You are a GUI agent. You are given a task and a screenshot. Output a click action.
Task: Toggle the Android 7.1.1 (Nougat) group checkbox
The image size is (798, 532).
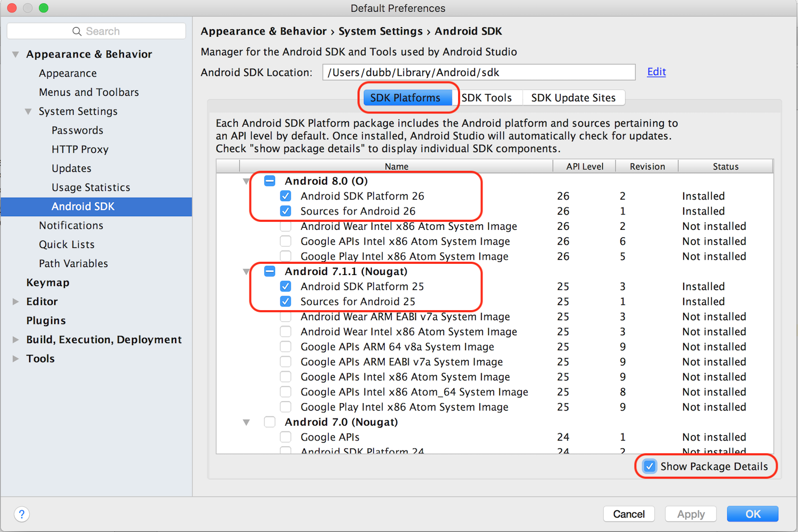click(x=270, y=271)
